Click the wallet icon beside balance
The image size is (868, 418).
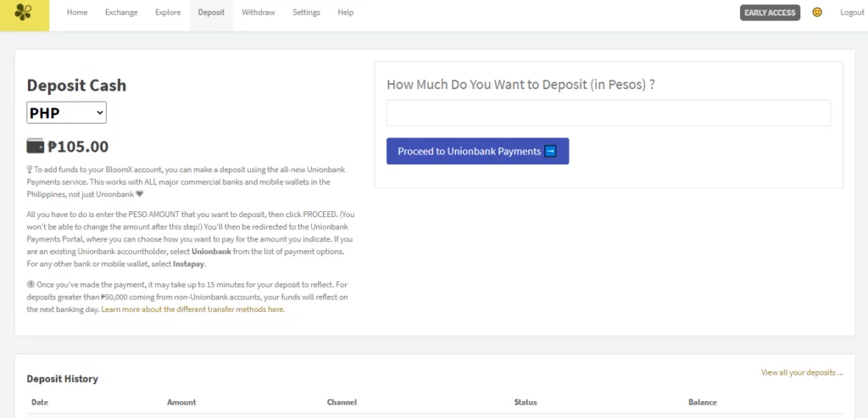tap(36, 146)
